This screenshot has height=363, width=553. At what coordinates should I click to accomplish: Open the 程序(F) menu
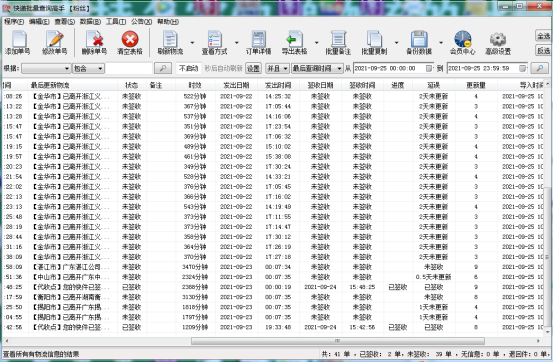pos(14,22)
